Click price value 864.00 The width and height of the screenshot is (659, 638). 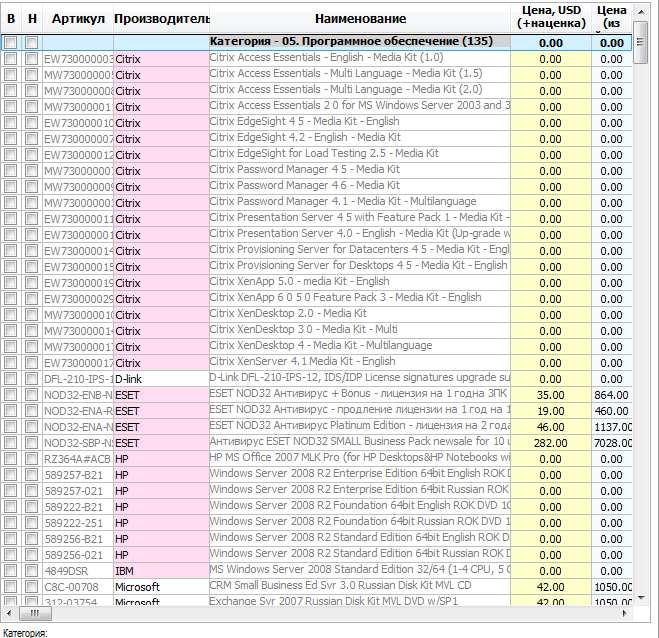pyautogui.click(x=612, y=395)
